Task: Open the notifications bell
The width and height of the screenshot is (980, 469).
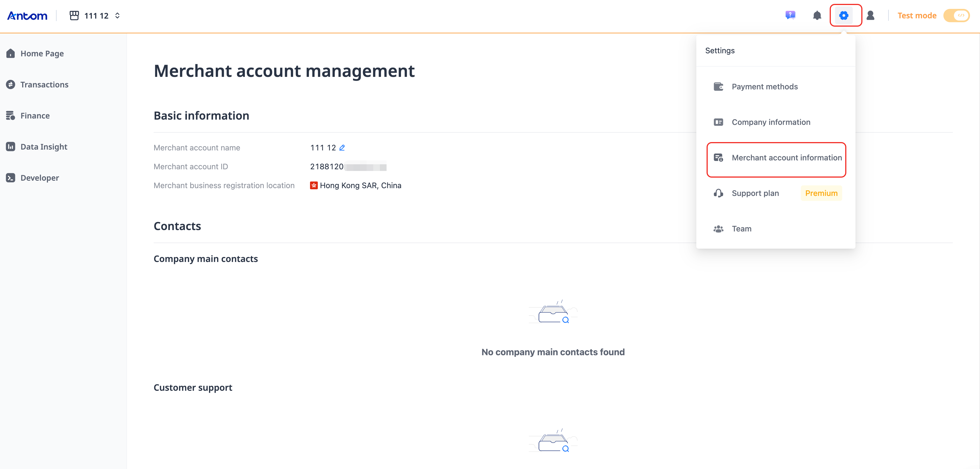Action: [817, 16]
